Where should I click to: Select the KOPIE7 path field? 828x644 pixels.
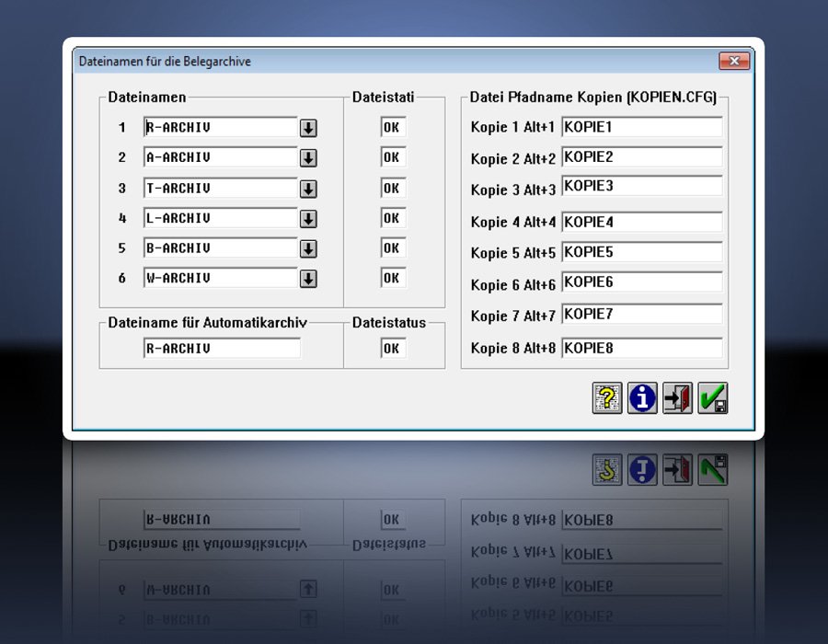[x=641, y=314]
